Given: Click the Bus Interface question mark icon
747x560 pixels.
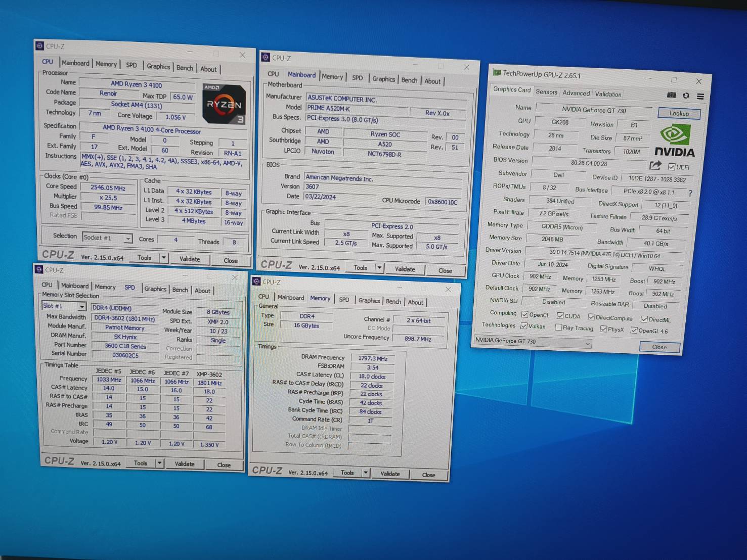Looking at the screenshot, I should 690,193.
